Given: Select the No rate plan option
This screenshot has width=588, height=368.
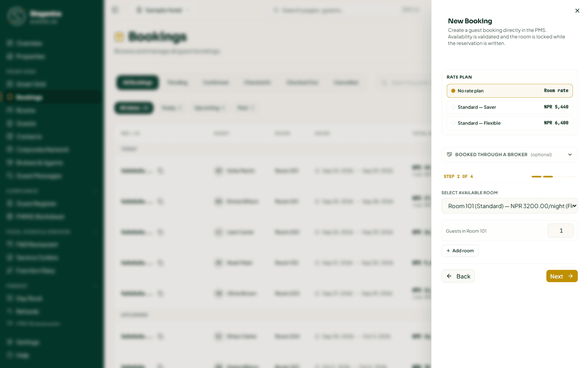Looking at the screenshot, I should pyautogui.click(x=510, y=91).
